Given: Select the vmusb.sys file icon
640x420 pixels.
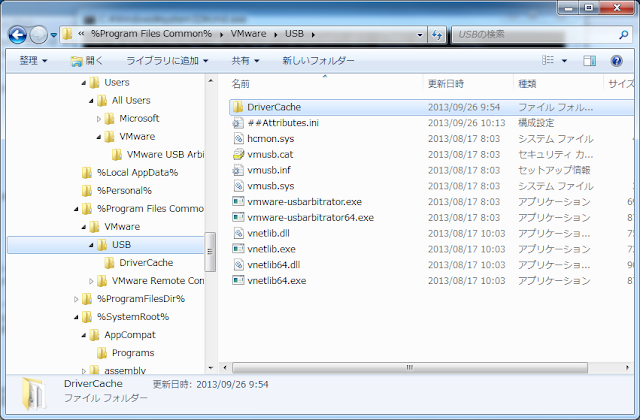Looking at the screenshot, I should pos(238,186).
